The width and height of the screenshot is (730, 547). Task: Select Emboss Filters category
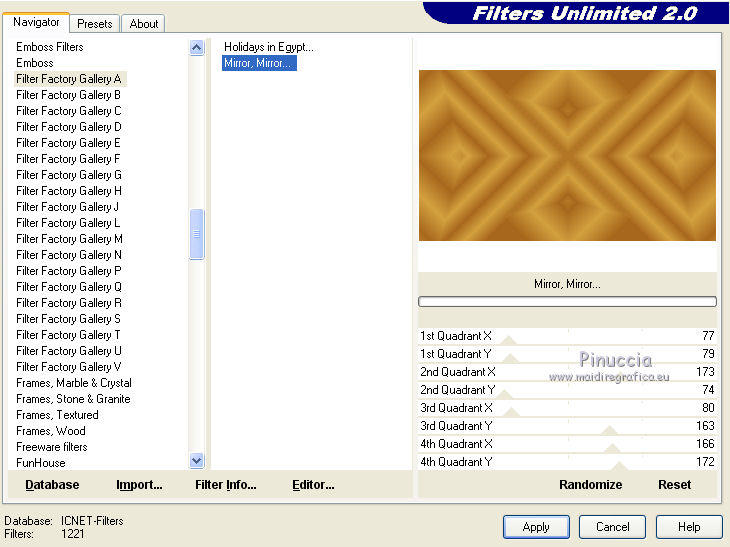pyautogui.click(x=50, y=47)
